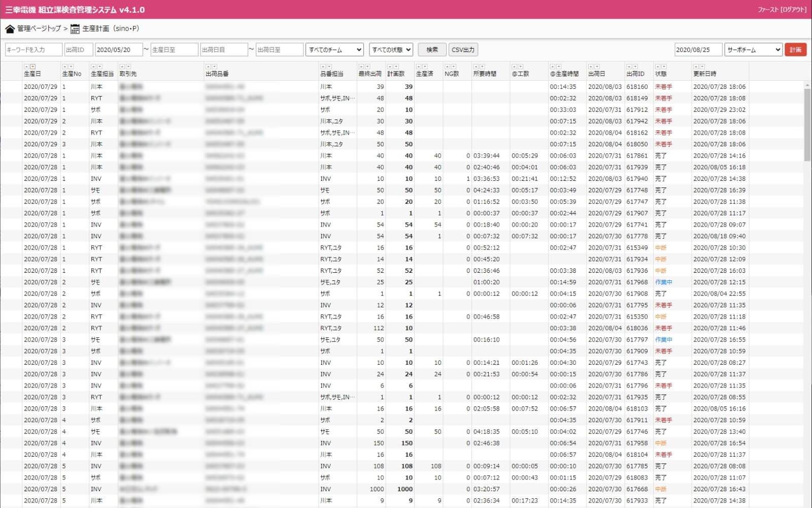Screen dimensions: 812x508
Task: Open the すべての状態 status filter dropdown
Action: pyautogui.click(x=391, y=49)
